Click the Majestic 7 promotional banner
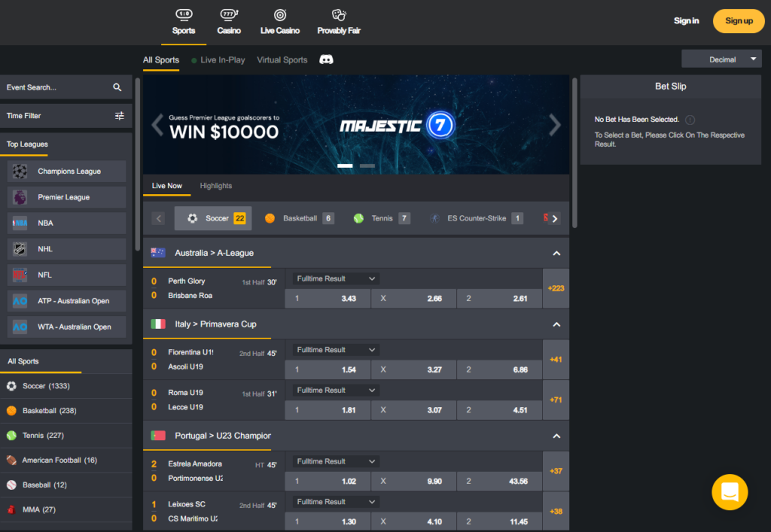Image resolution: width=771 pixels, height=532 pixels. [x=356, y=125]
